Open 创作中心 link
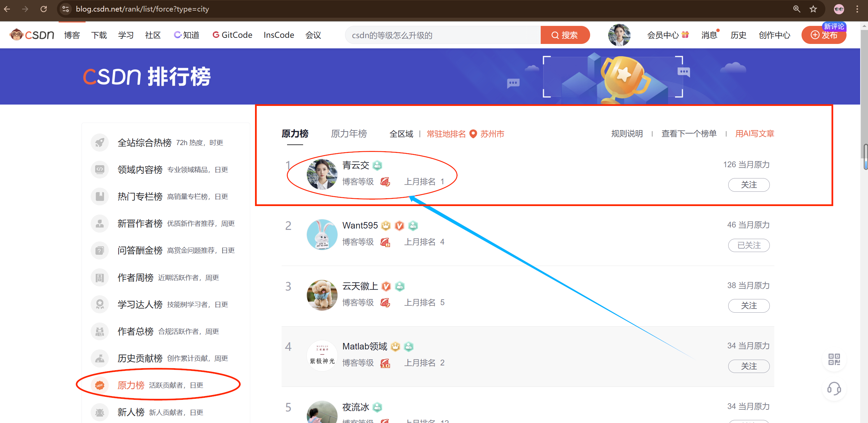This screenshot has height=423, width=868. click(x=774, y=35)
